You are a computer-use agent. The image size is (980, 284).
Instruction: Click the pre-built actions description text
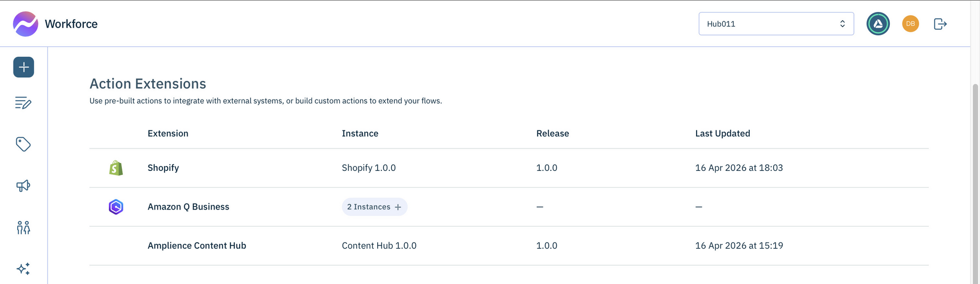pos(266,101)
